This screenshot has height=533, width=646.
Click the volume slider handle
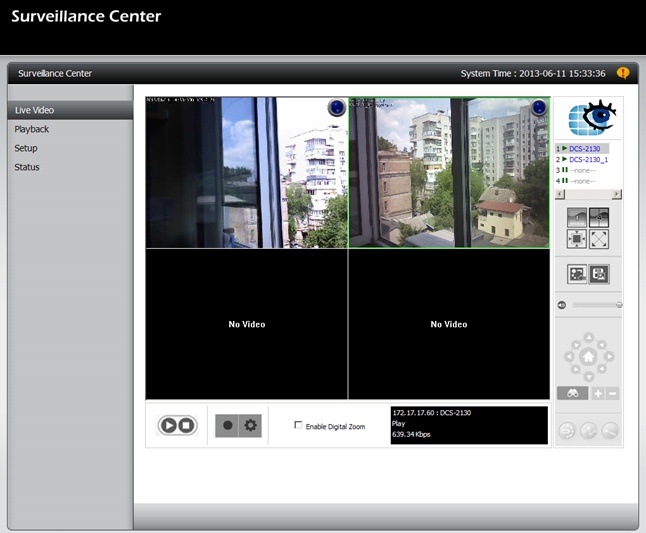tap(619, 305)
